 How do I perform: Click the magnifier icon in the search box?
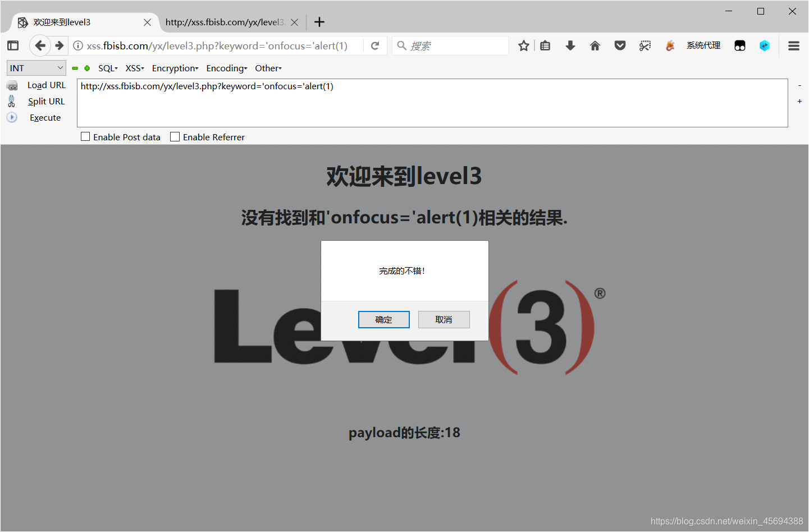[401, 45]
